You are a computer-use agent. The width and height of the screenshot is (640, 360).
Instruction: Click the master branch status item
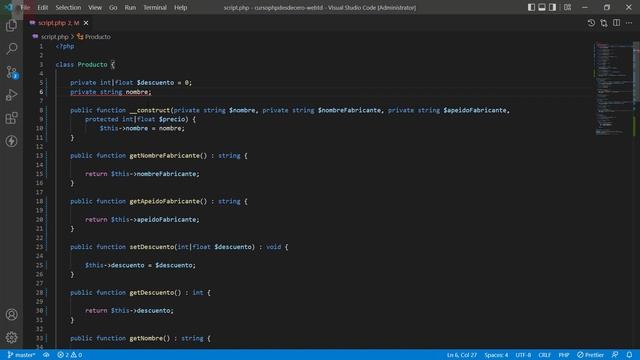click(21, 355)
